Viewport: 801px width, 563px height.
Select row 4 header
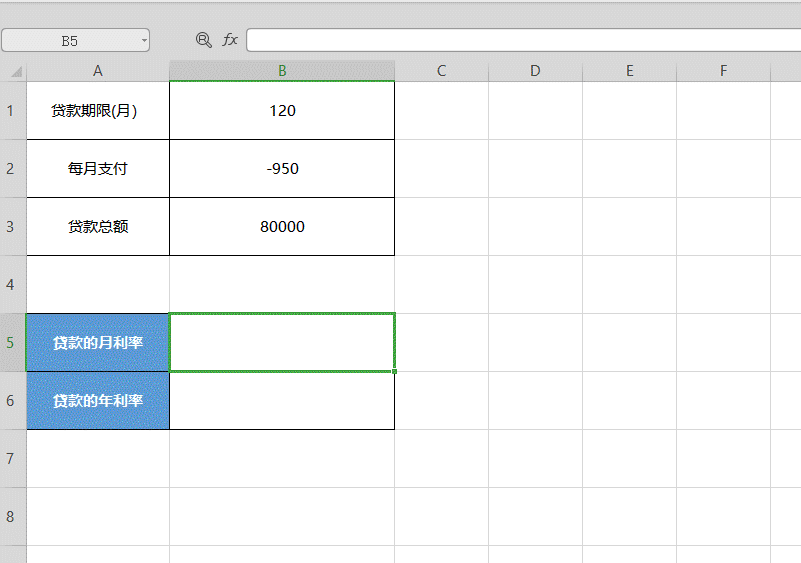12,284
